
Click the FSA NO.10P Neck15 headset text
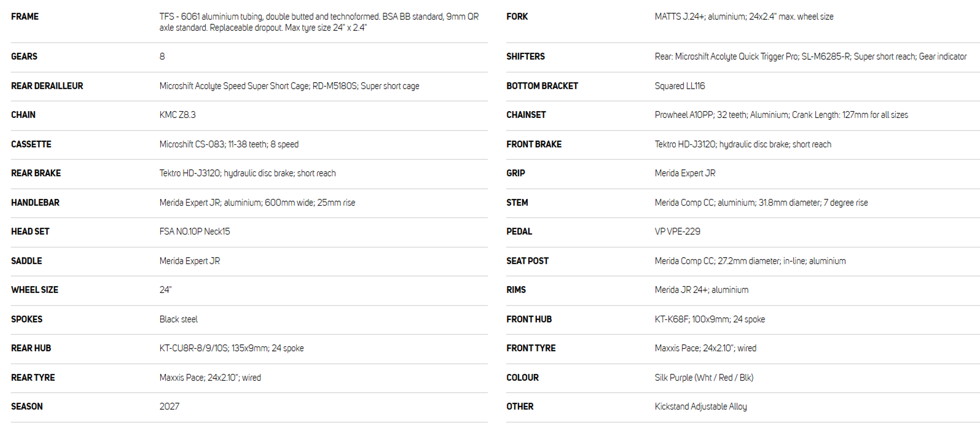click(x=194, y=232)
